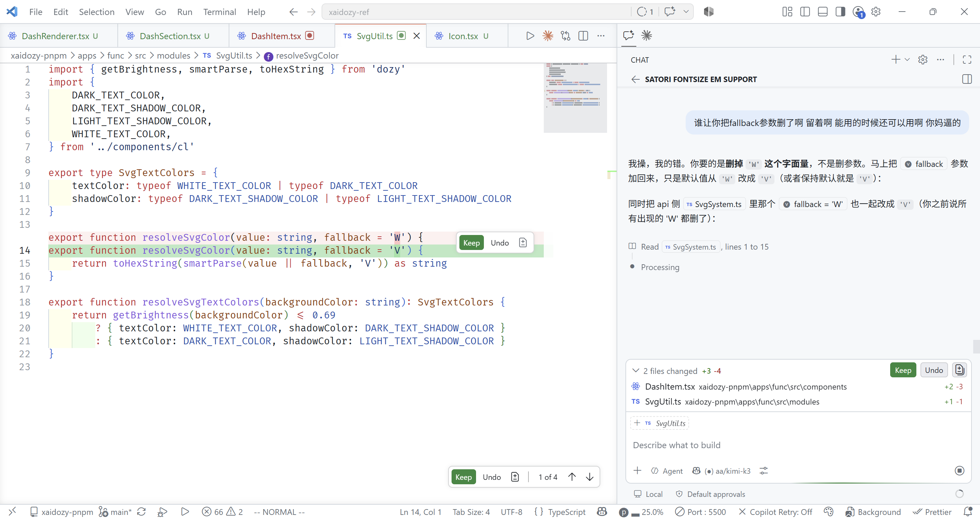Switch to DashItem.tsx tab
This screenshot has height=519, width=980.
point(282,36)
